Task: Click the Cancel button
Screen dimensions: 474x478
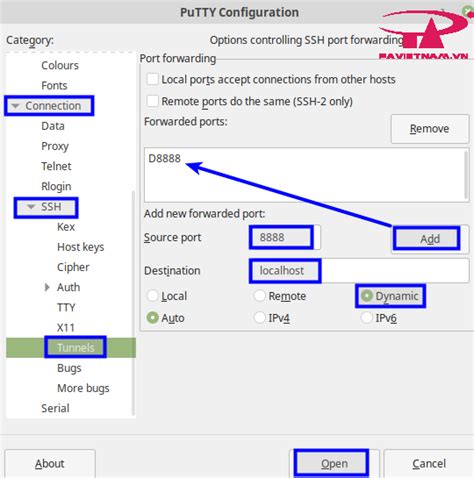Action: coord(429,464)
